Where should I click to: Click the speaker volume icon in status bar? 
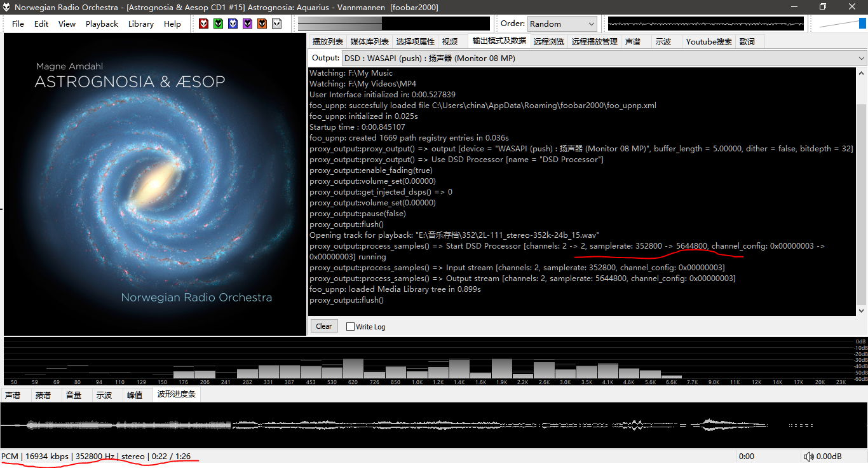tap(808, 457)
